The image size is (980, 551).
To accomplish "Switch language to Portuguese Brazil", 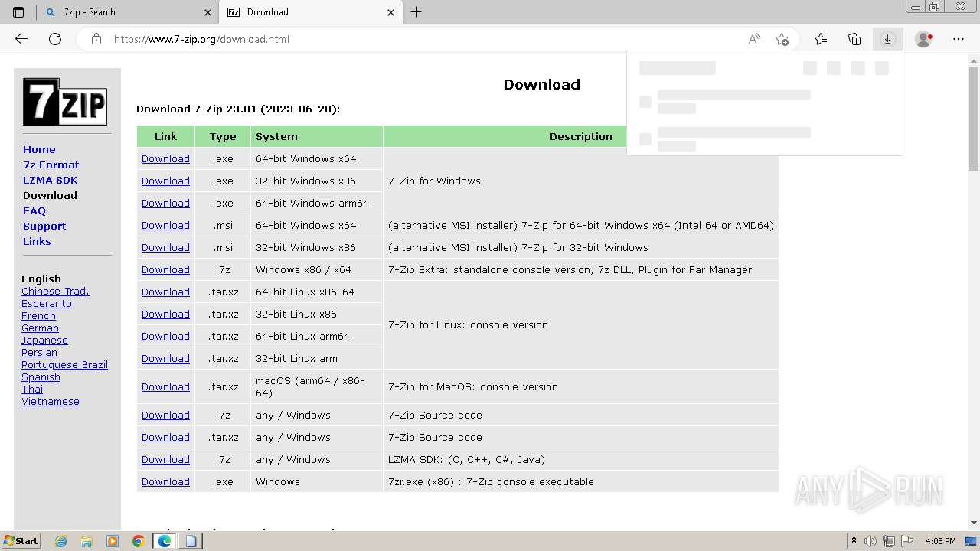I will (64, 364).
